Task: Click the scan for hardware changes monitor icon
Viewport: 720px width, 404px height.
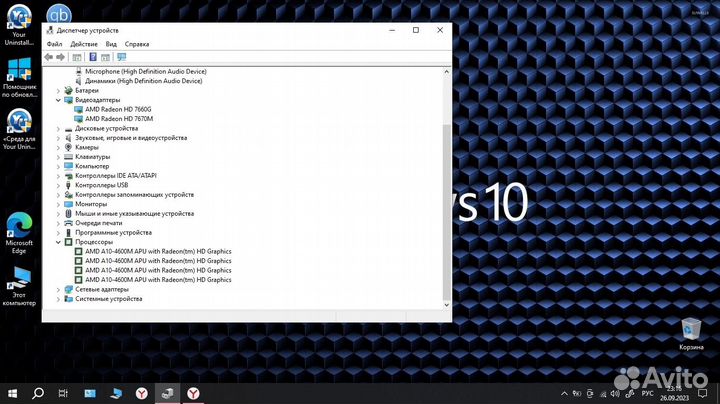Action: [121, 57]
